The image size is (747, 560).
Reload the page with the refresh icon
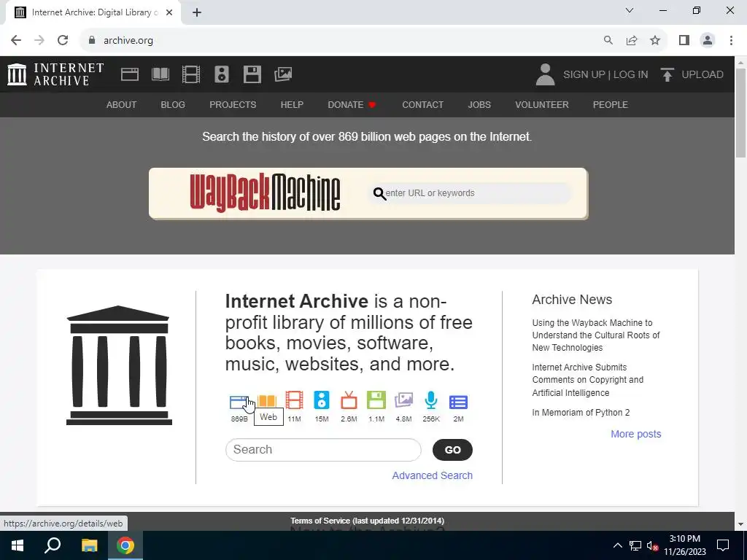click(x=63, y=41)
